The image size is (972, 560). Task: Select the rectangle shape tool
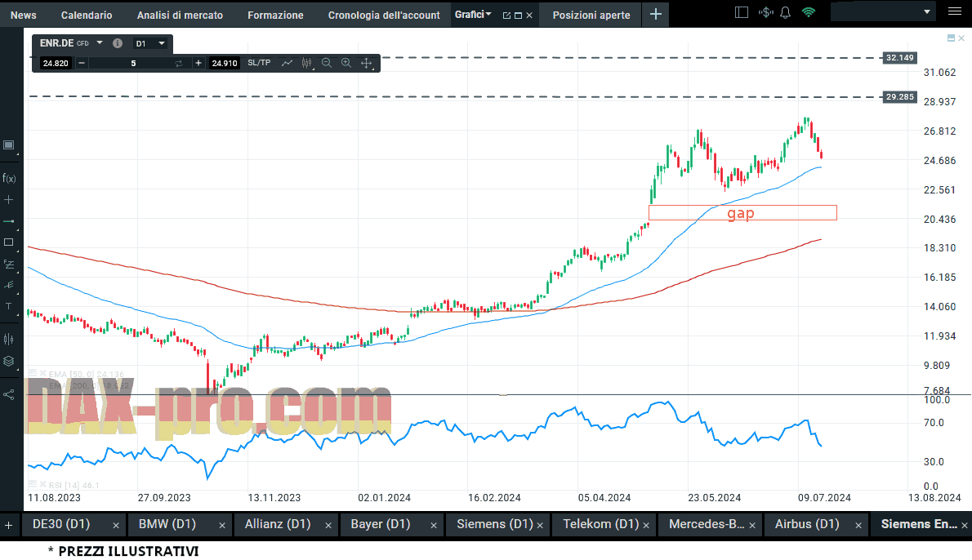[9, 242]
